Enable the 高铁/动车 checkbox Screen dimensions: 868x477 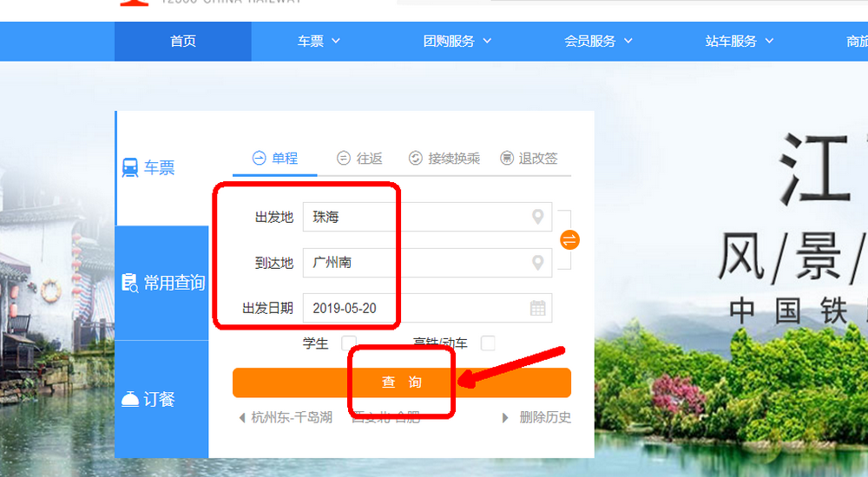(x=488, y=343)
